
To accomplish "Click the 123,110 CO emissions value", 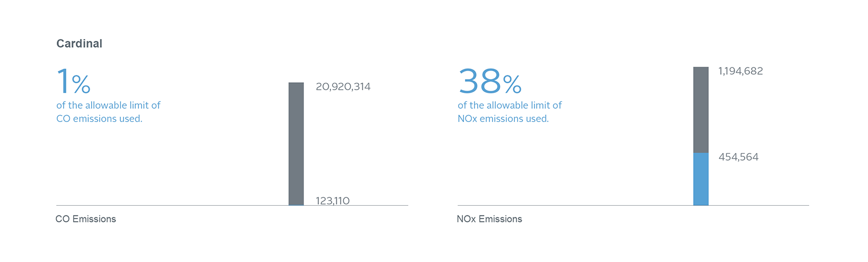I will [x=332, y=200].
